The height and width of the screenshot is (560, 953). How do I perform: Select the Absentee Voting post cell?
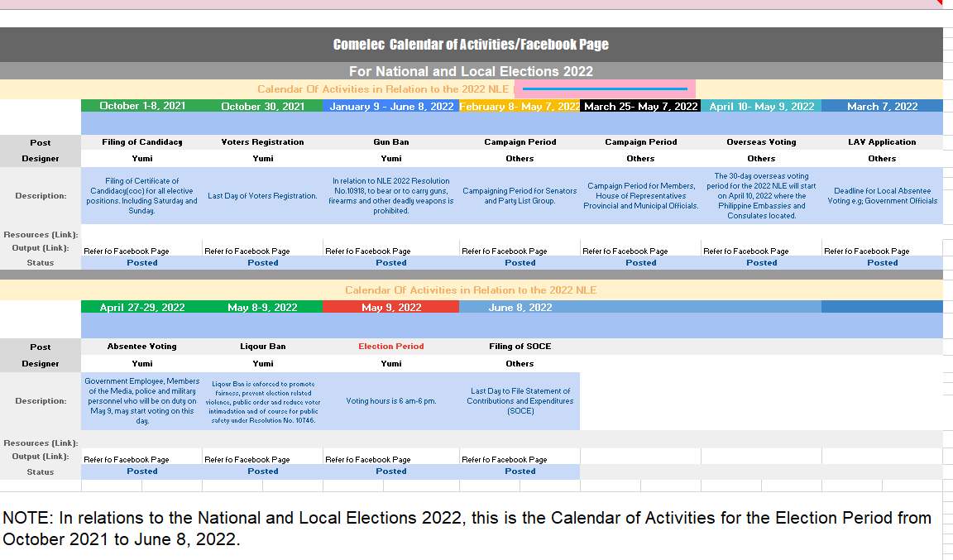tap(142, 346)
